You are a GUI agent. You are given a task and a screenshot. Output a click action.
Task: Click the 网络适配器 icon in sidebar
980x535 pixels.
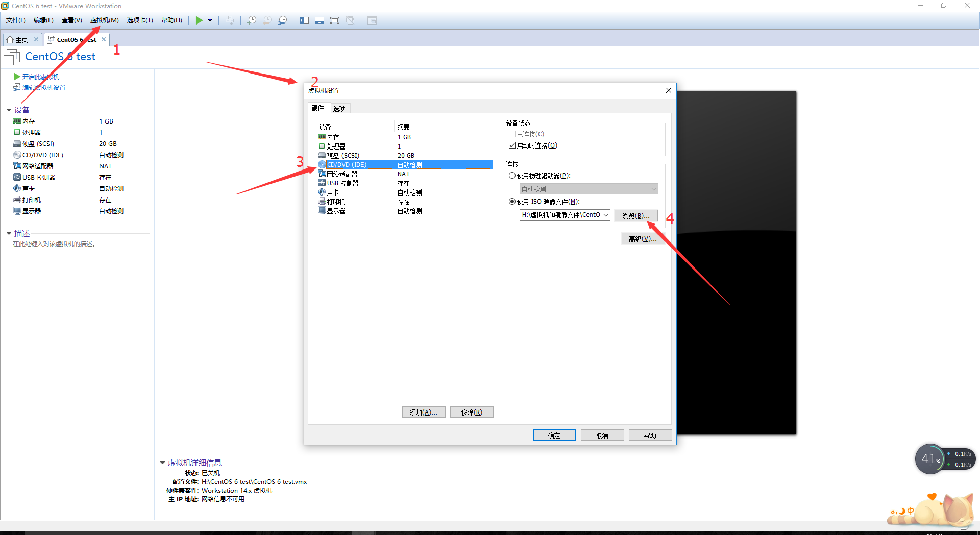[x=17, y=166]
